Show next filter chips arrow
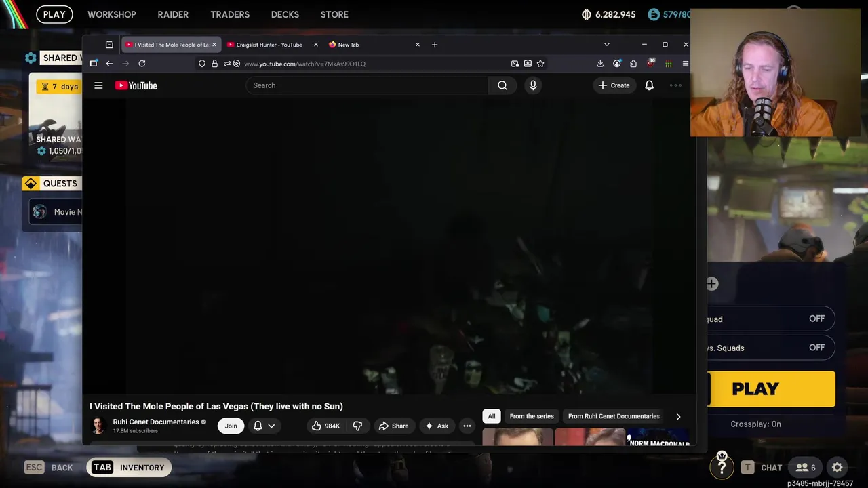 [x=678, y=416]
